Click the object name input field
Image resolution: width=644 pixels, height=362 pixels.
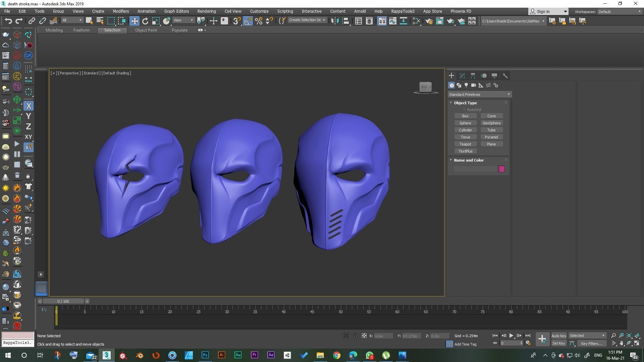click(475, 169)
